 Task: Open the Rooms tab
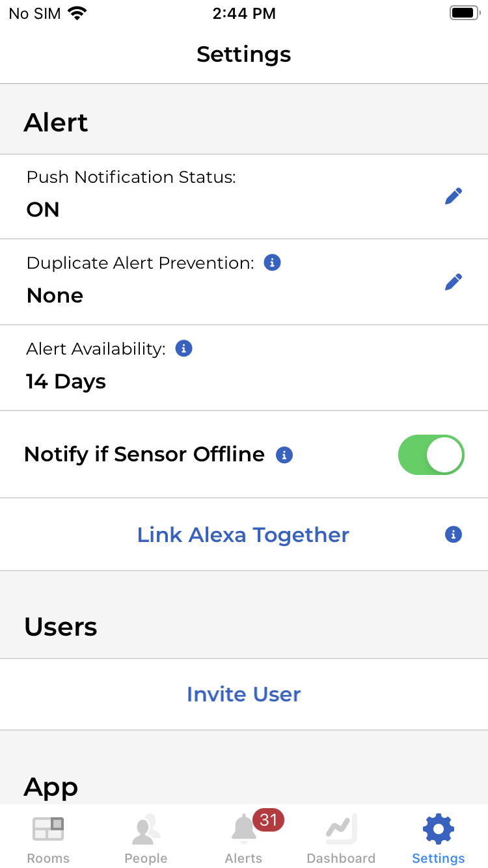(48, 839)
